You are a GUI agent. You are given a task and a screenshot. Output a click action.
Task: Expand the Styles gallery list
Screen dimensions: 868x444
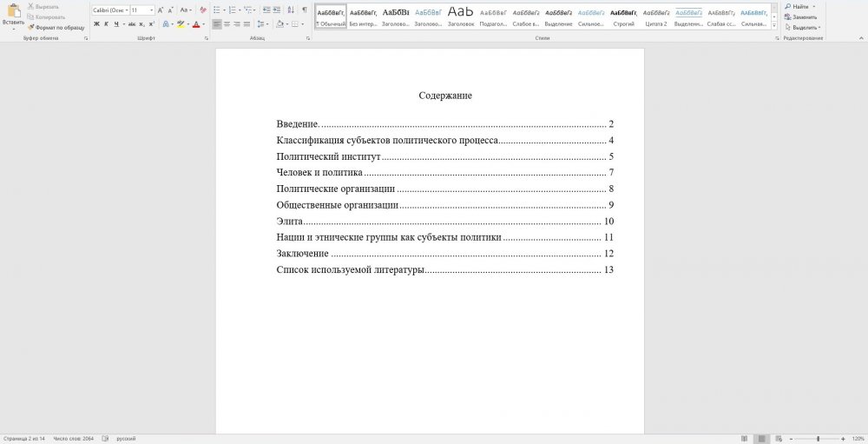[x=773, y=25]
